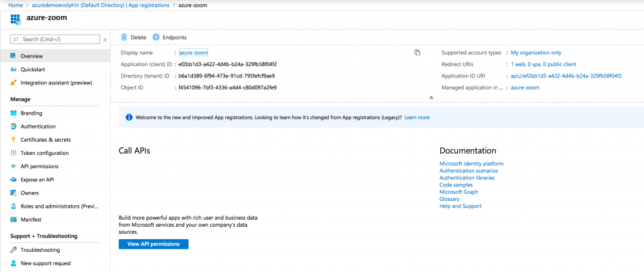Focus the Search (Cmd+/) field
The height and width of the screenshot is (272, 644).
55,40
